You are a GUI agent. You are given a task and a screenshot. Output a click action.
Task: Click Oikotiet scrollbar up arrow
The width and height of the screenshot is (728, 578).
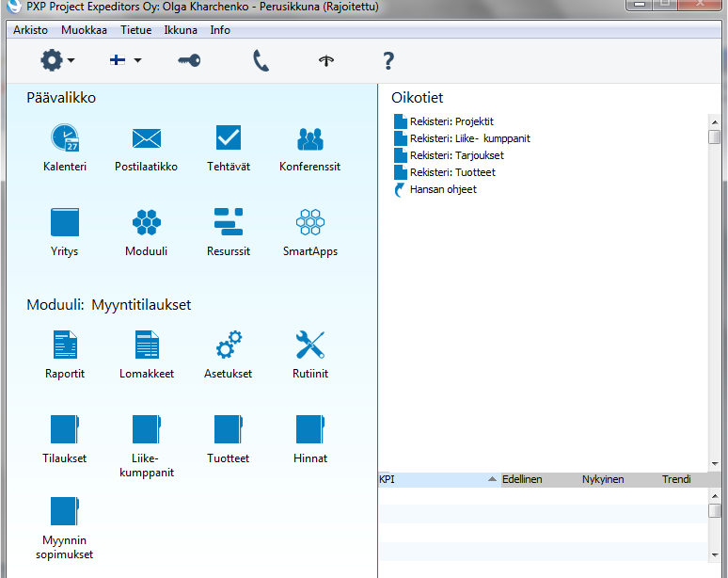[715, 122]
